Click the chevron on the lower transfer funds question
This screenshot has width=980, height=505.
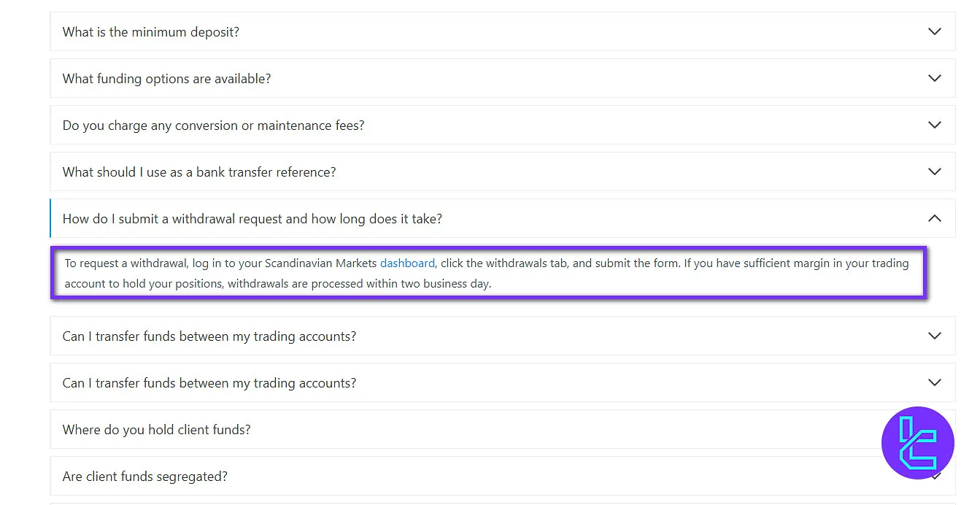[934, 383]
